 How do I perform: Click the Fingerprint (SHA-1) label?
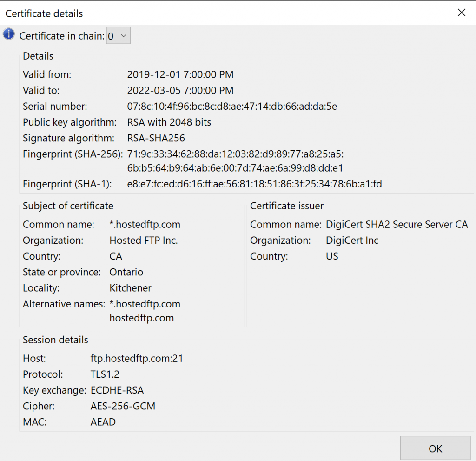pyautogui.click(x=67, y=184)
